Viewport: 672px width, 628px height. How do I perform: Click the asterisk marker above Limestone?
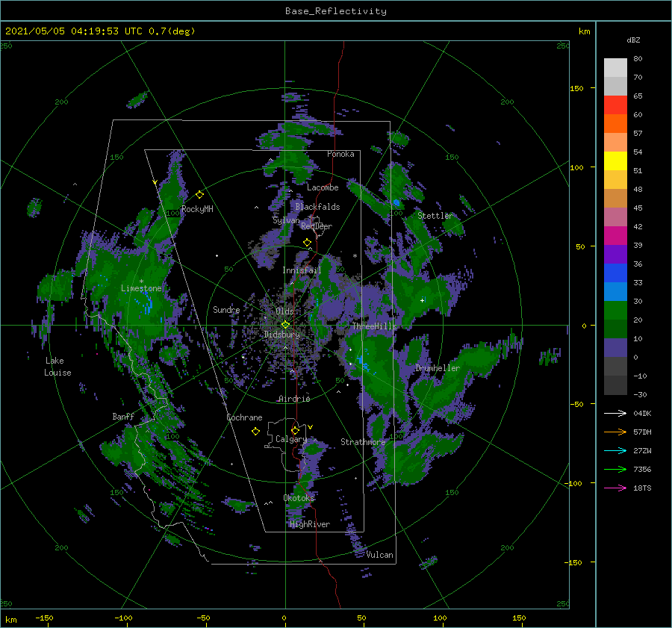coord(141,282)
